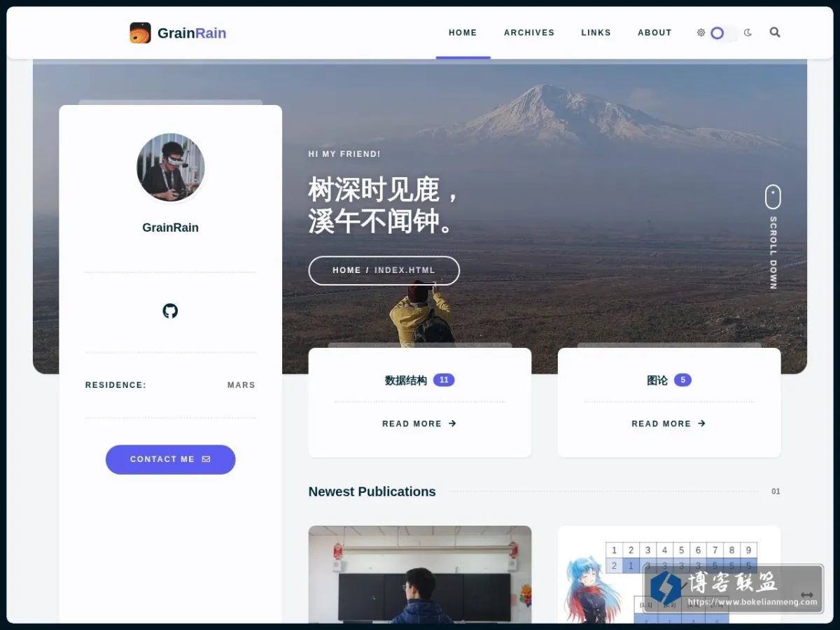Click the scroll down mouse icon
The image size is (840, 630).
point(773,197)
